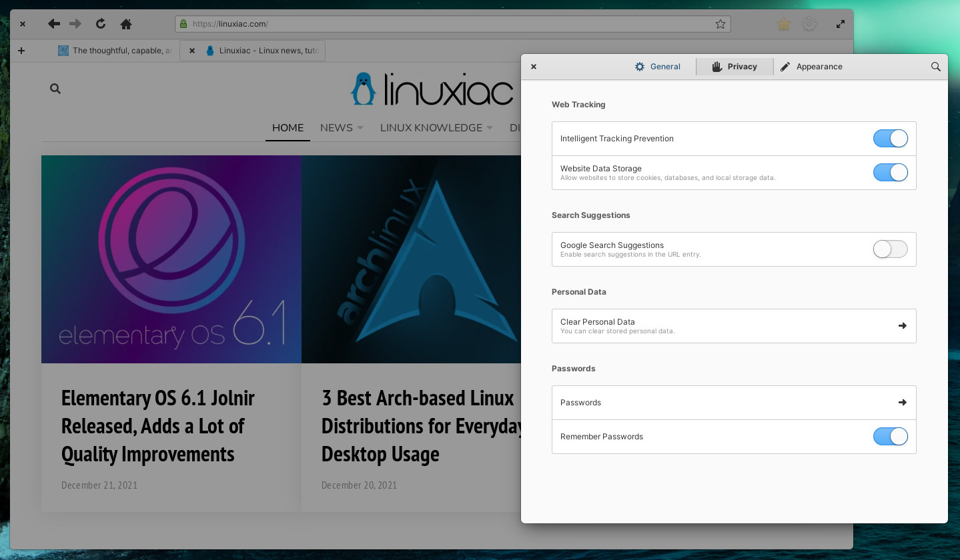The image size is (960, 560).
Task: Enable Google Search Suggestions switch
Action: 891,249
